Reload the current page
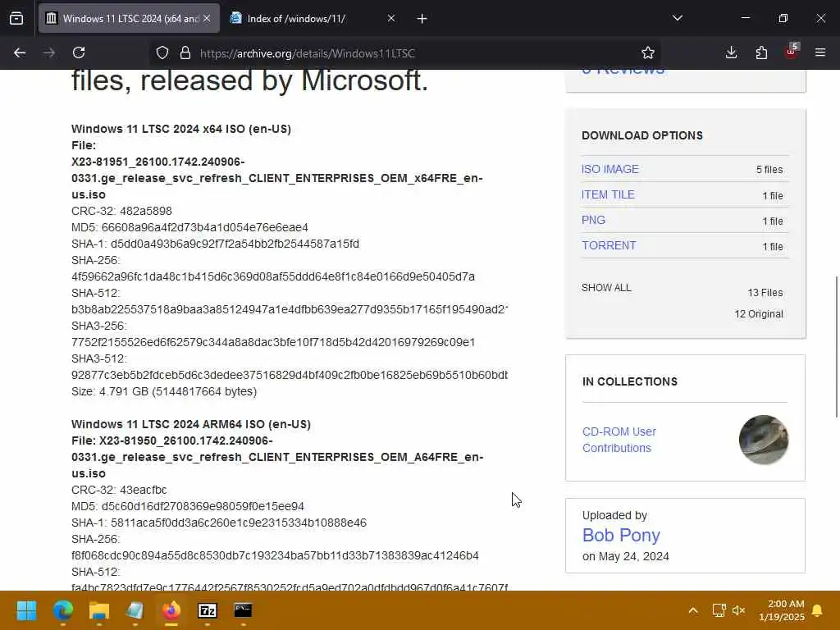Screen dimensions: 840x630 (79, 52)
